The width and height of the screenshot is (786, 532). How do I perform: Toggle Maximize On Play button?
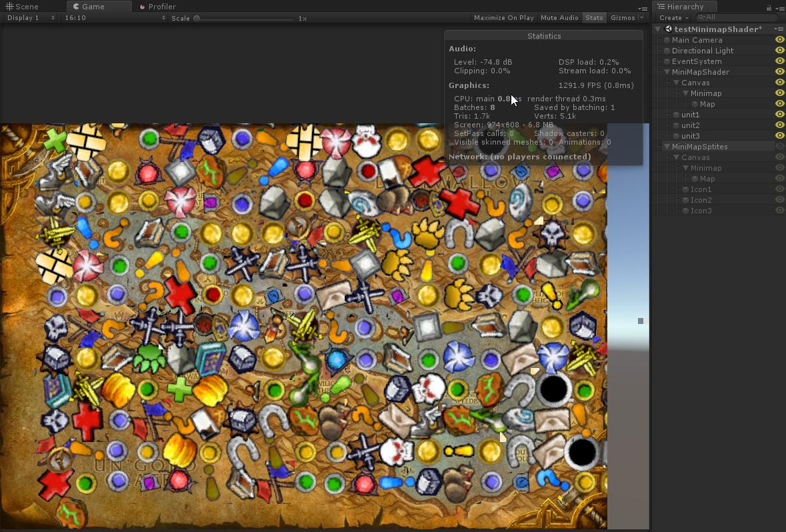504,17
